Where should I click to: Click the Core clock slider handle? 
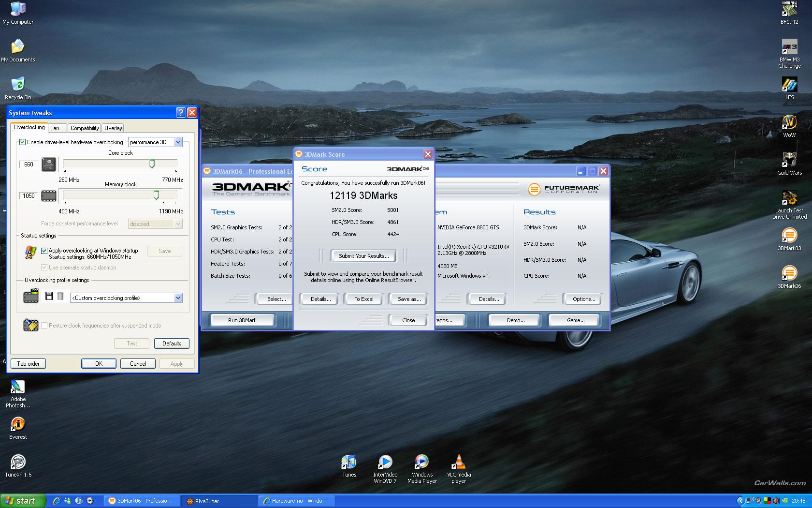(152, 164)
